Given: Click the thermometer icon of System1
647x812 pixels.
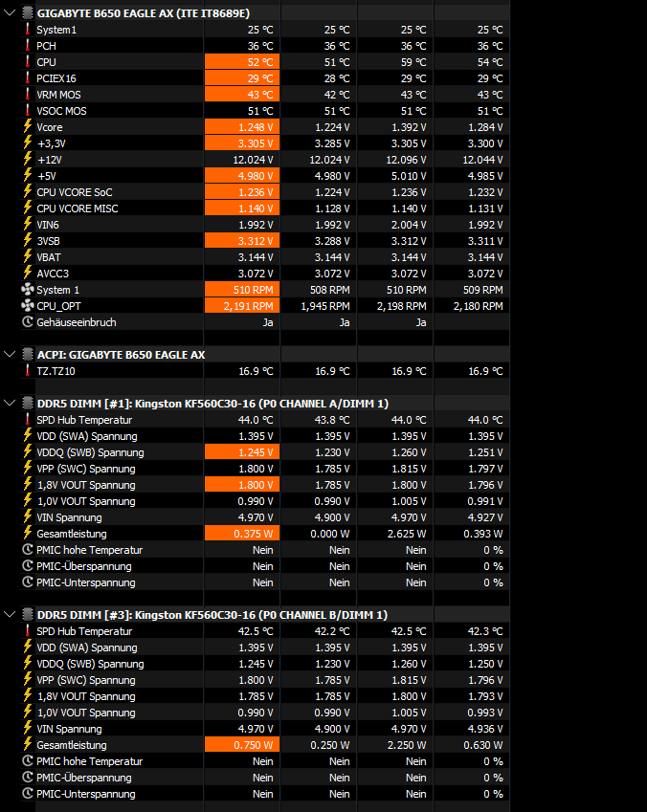Looking at the screenshot, I should 28,29.
